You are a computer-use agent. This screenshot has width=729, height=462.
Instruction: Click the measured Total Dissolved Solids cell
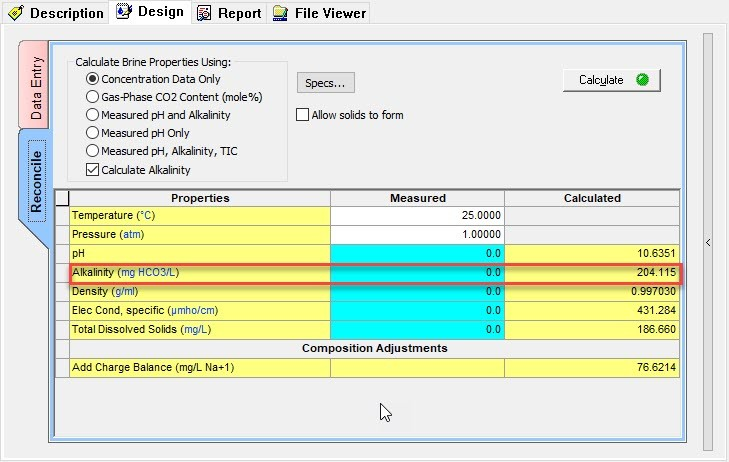(x=417, y=330)
